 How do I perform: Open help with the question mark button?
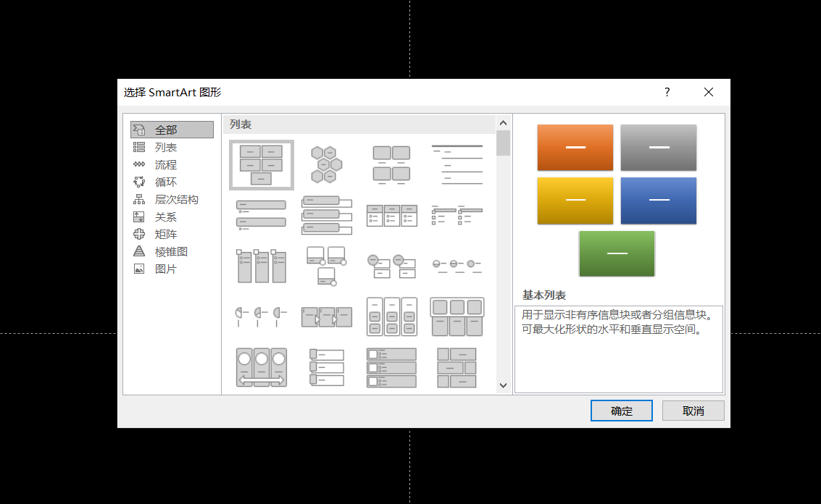point(667,92)
